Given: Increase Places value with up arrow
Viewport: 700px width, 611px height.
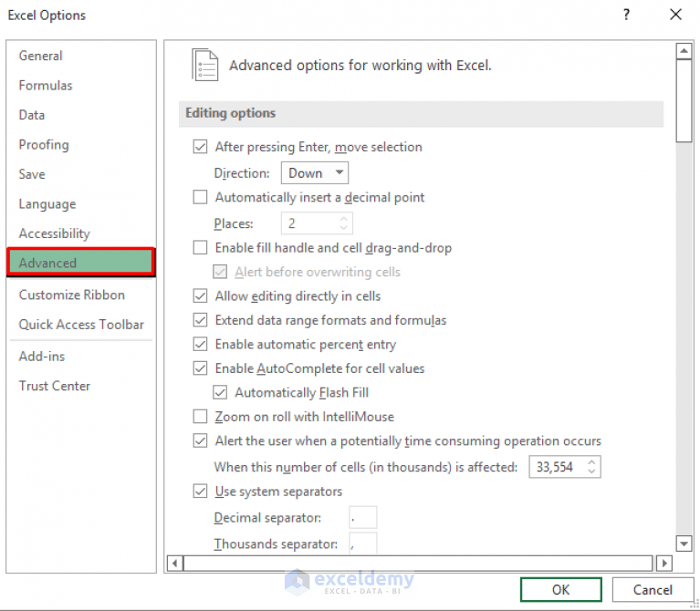Looking at the screenshot, I should (343, 219).
